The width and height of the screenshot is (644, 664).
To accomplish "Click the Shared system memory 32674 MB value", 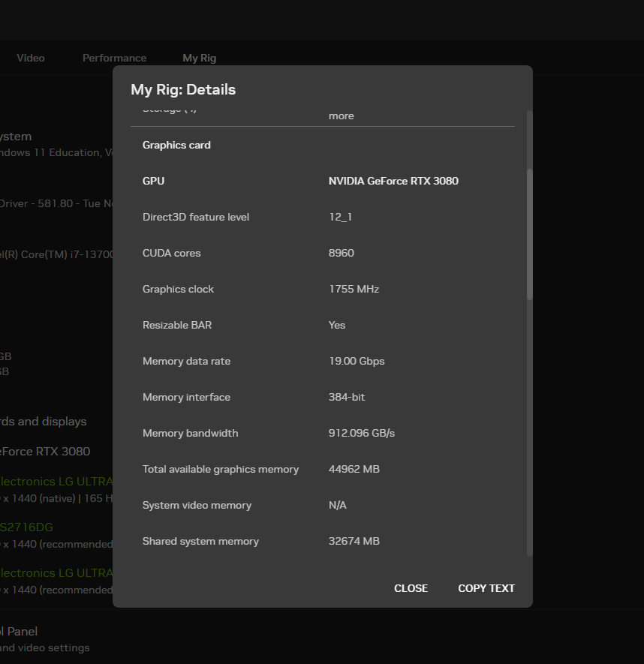I will click(354, 541).
